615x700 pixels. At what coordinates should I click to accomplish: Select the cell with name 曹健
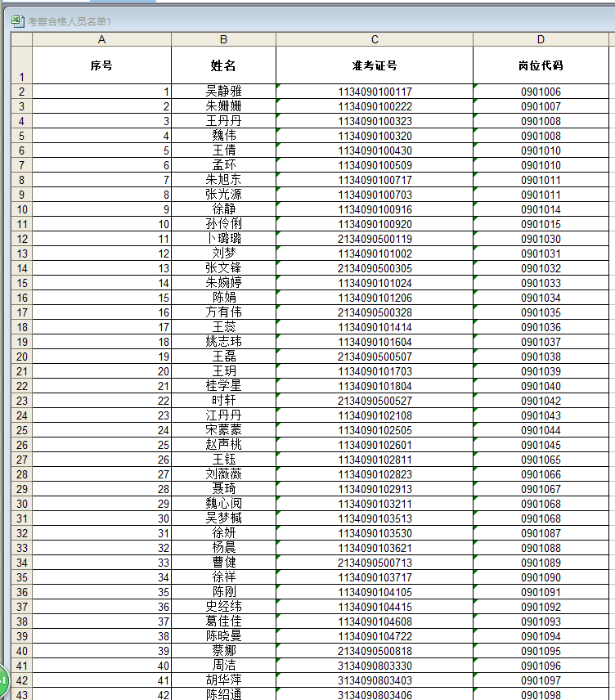point(224,563)
